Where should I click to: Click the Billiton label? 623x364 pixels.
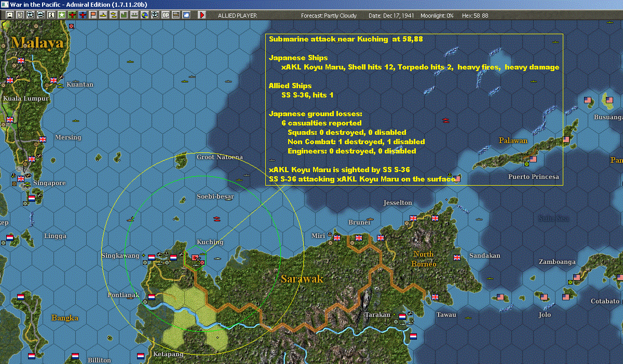(99, 360)
